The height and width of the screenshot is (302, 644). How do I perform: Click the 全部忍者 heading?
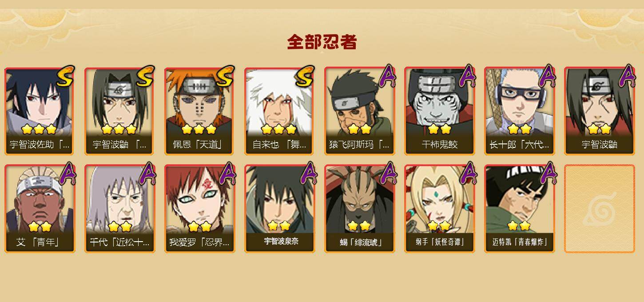322,42
